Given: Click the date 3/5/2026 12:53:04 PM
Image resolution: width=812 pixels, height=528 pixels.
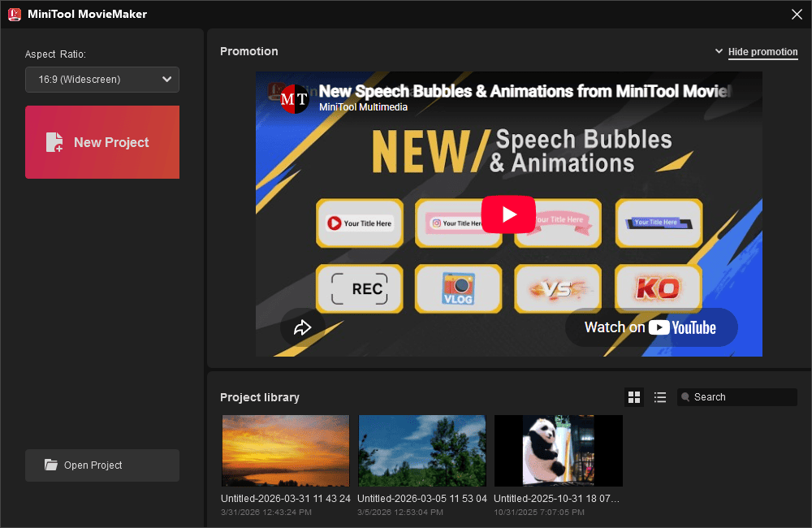Looking at the screenshot, I should pyautogui.click(x=400, y=512).
